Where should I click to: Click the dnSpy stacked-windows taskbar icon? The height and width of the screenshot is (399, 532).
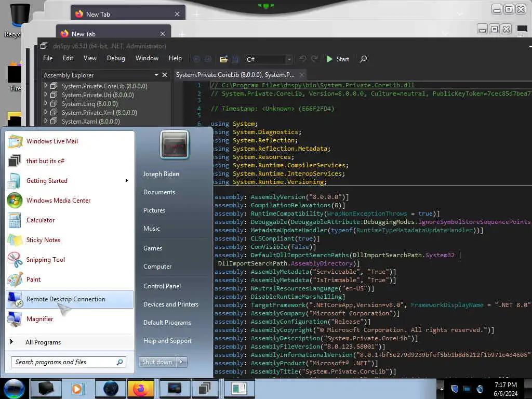[x=205, y=389]
